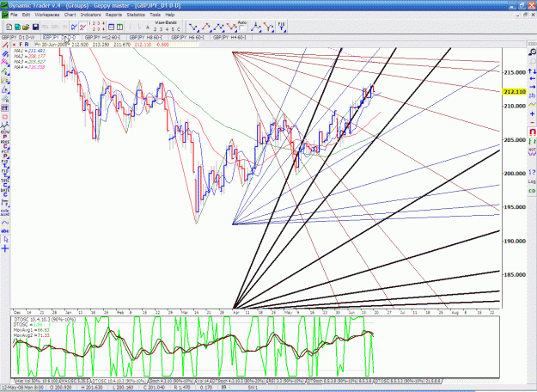Click the F button above chart

[21, 45]
